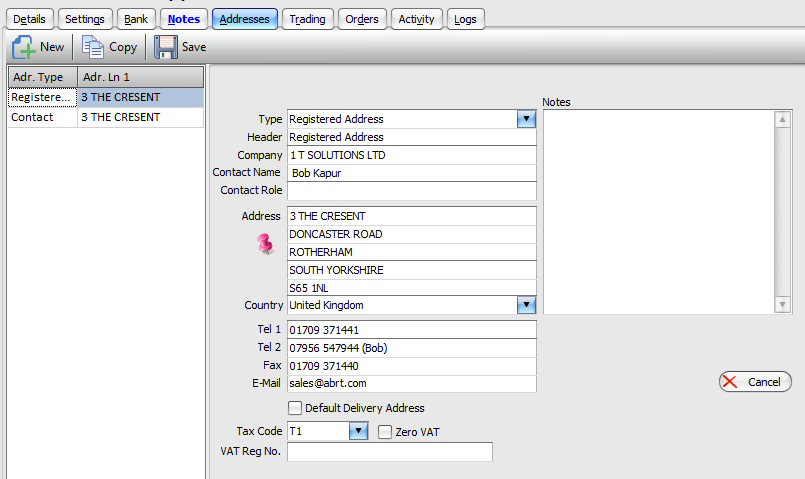Click the VAT Reg No. field

tap(390, 452)
